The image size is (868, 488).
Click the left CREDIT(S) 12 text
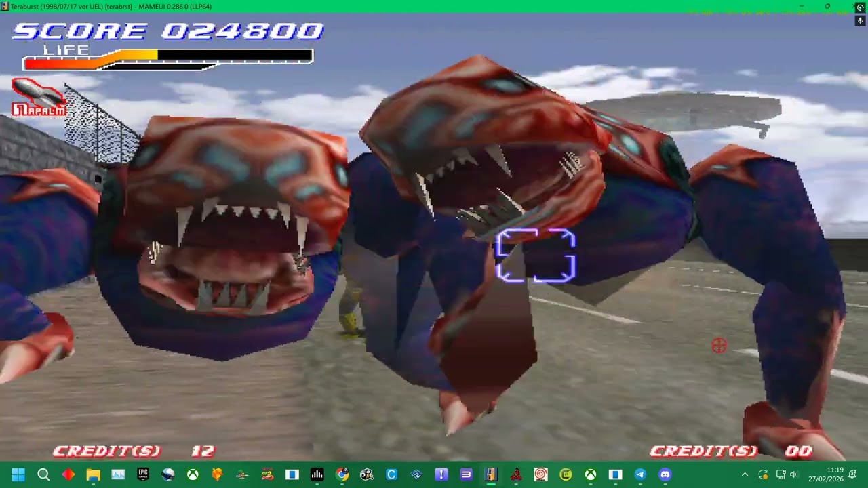134,451
